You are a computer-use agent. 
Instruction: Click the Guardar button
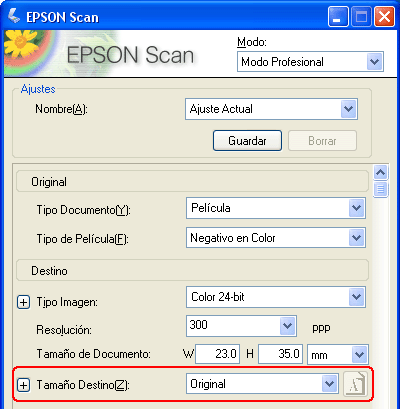click(247, 141)
